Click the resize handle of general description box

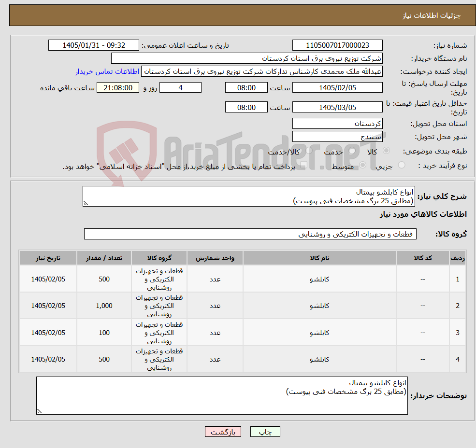tap(86, 204)
